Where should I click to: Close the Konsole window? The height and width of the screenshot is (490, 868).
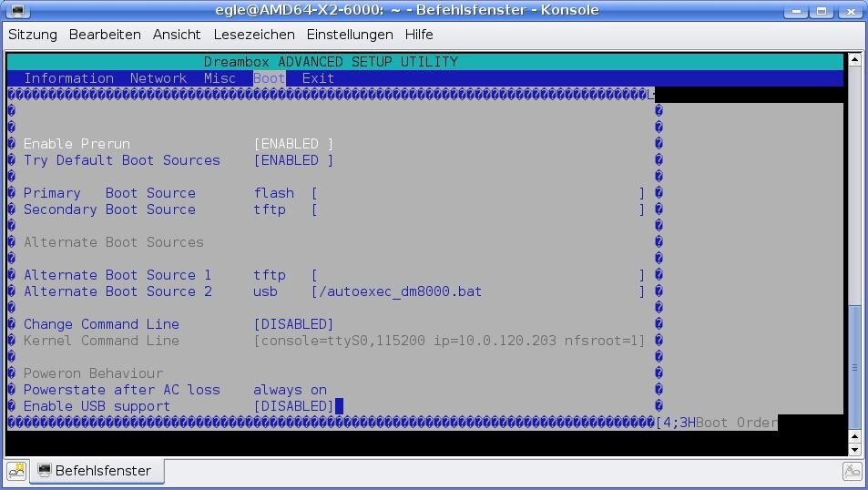[851, 11]
